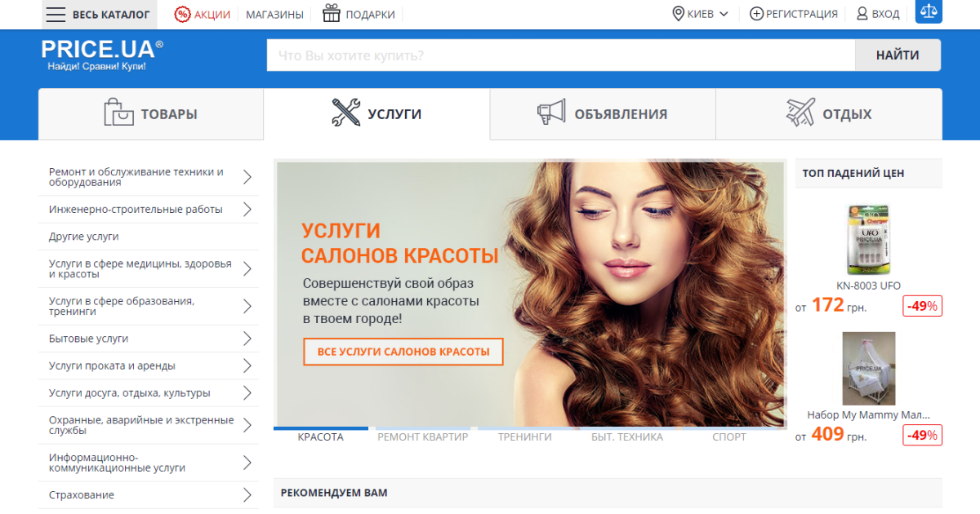Open the hamburger catalog menu icon
This screenshot has width=980, height=514.
click(x=56, y=14)
